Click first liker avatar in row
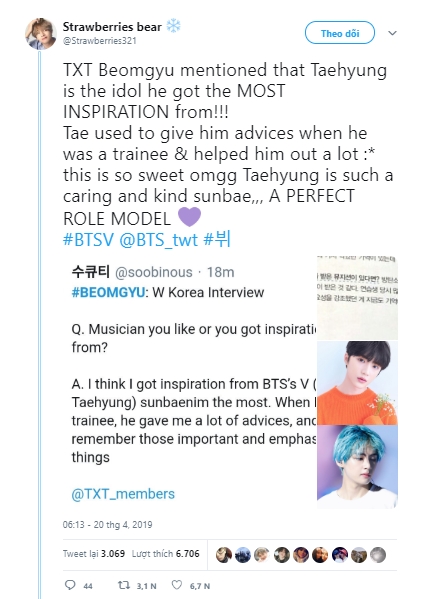 pyautogui.click(x=224, y=555)
